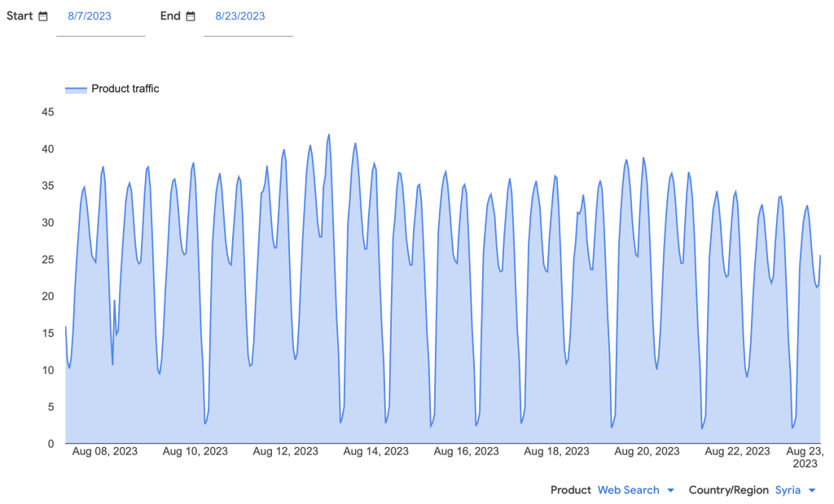Select the Aug 22, 2023 axis label
Screen dimensions: 834x504
(737, 451)
